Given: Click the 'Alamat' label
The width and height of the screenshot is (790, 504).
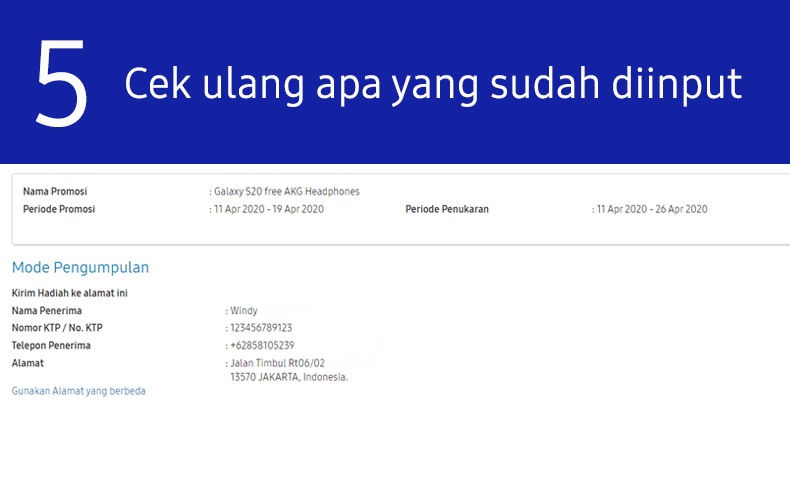Looking at the screenshot, I should click(28, 363).
